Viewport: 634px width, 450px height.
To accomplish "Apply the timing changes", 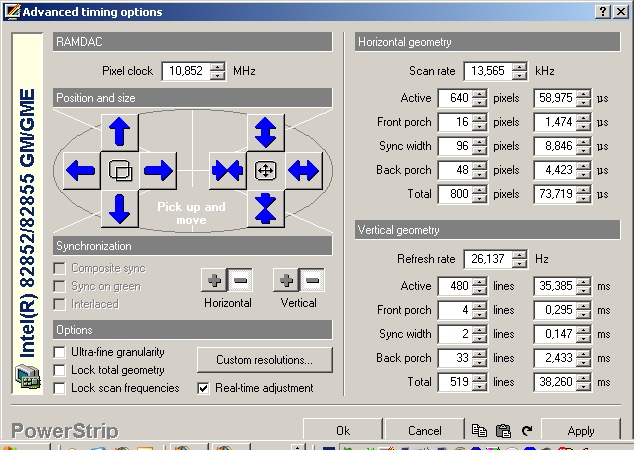I will (581, 431).
